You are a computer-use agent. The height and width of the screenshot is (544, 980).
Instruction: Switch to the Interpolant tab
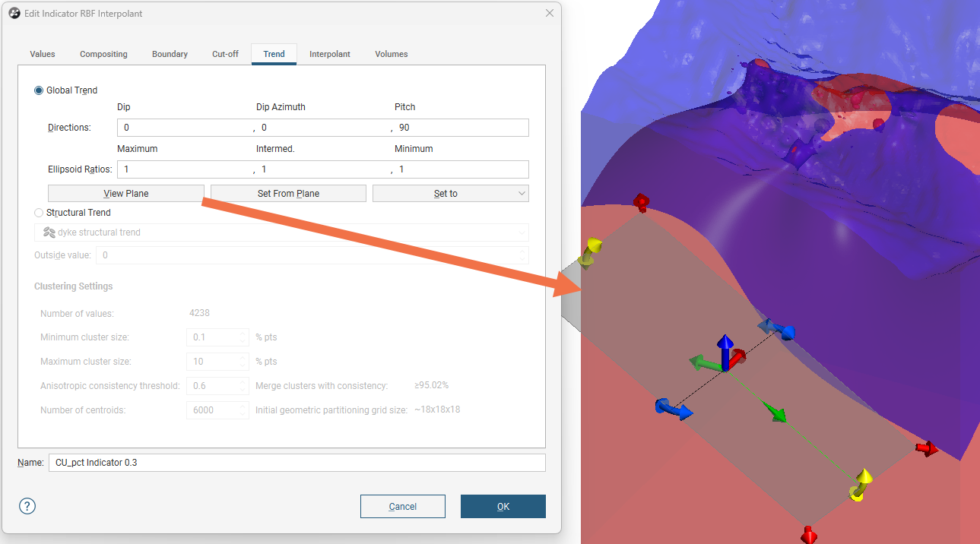[x=329, y=54]
